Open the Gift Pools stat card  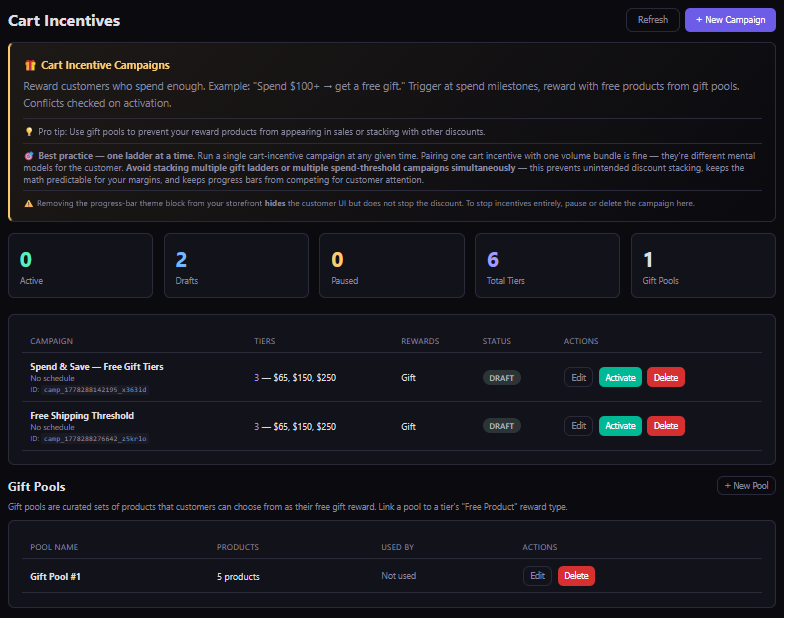tap(703, 265)
